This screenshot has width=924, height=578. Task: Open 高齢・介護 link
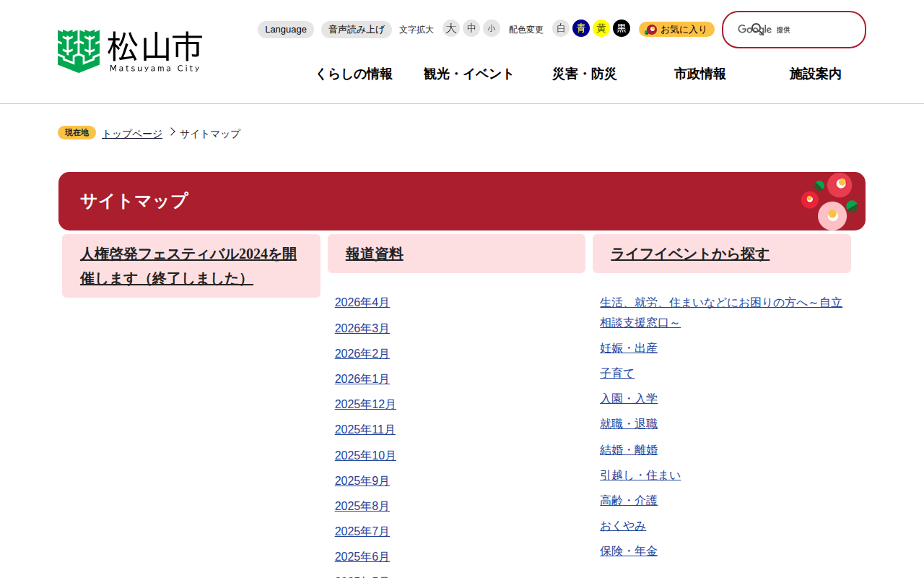[x=629, y=501]
